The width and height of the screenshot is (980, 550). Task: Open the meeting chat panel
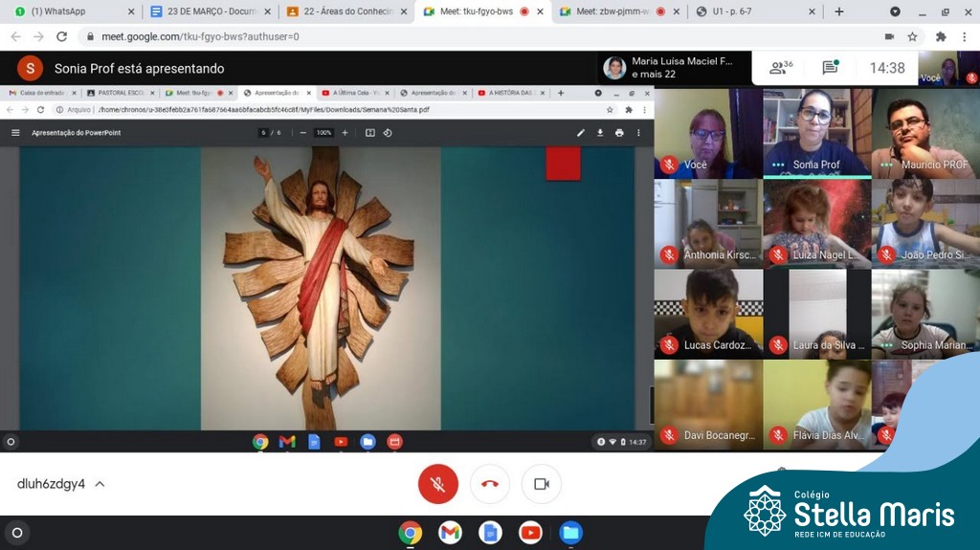coord(830,68)
